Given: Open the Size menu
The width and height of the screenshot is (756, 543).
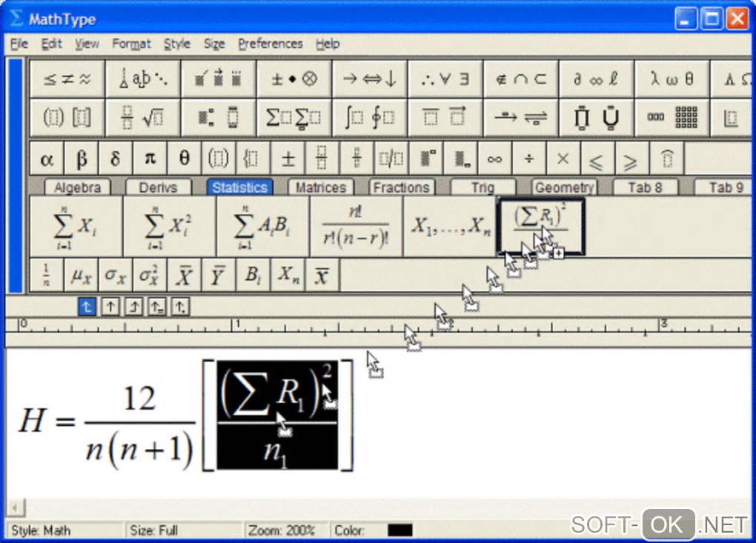Looking at the screenshot, I should [x=214, y=44].
